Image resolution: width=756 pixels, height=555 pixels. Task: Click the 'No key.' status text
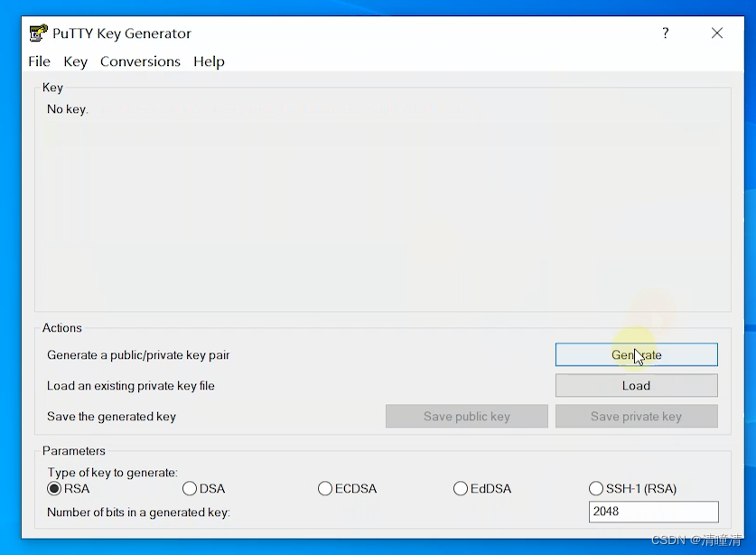click(x=68, y=109)
